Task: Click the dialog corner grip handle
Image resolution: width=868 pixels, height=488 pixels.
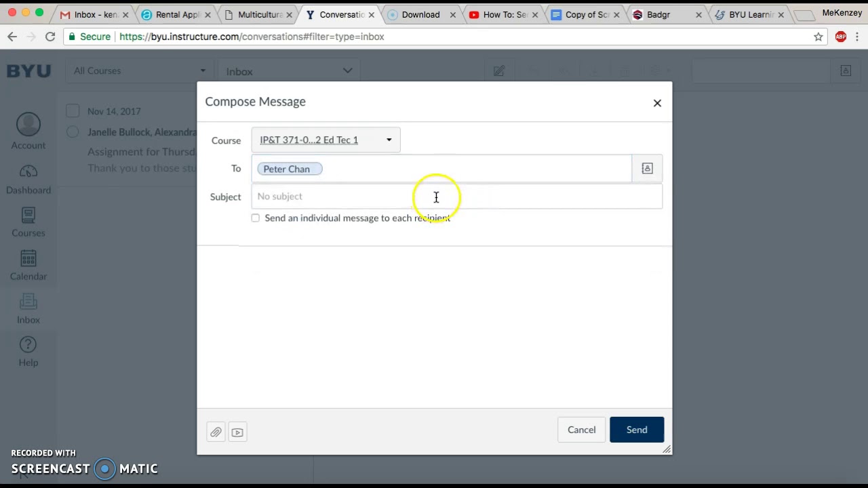Action: click(667, 449)
